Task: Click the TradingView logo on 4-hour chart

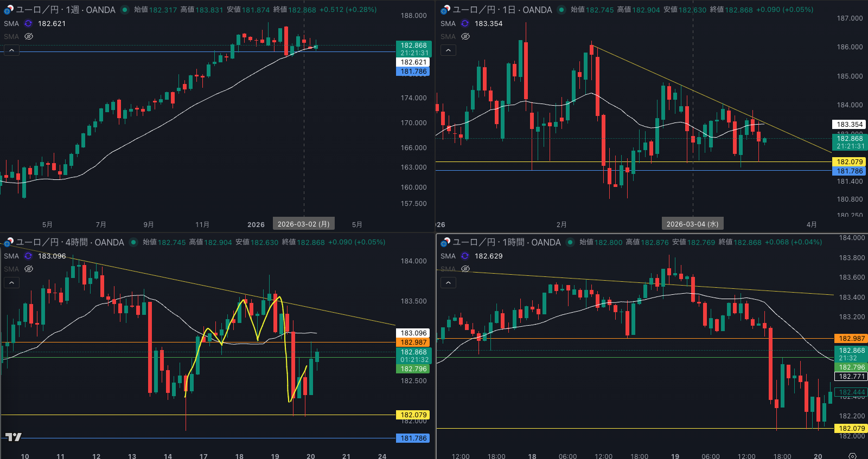Action: pos(14,437)
